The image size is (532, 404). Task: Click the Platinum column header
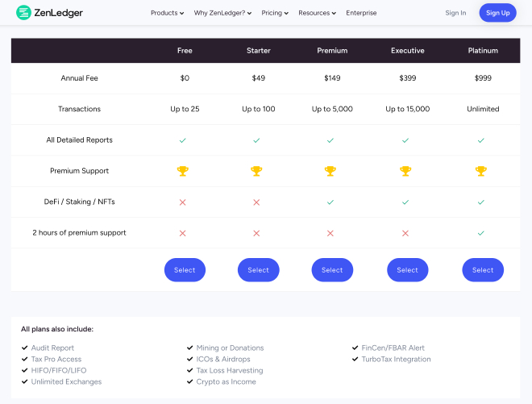coord(483,51)
